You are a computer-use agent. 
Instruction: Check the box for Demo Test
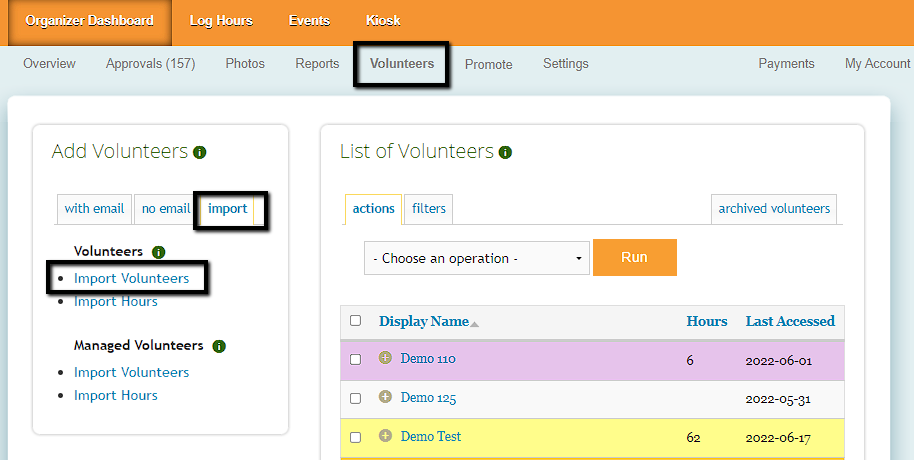tap(356, 437)
